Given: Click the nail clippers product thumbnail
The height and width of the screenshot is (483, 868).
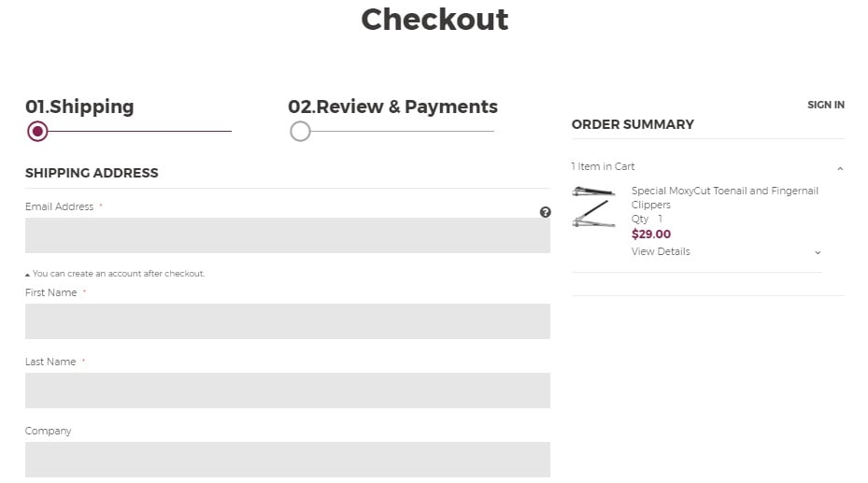Looking at the screenshot, I should click(x=593, y=206).
